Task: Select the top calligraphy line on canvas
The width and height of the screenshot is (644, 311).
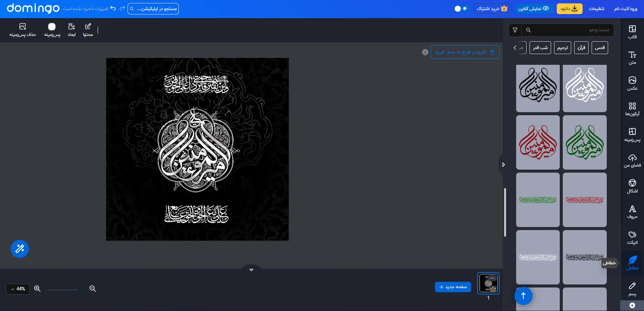Action: tap(196, 84)
